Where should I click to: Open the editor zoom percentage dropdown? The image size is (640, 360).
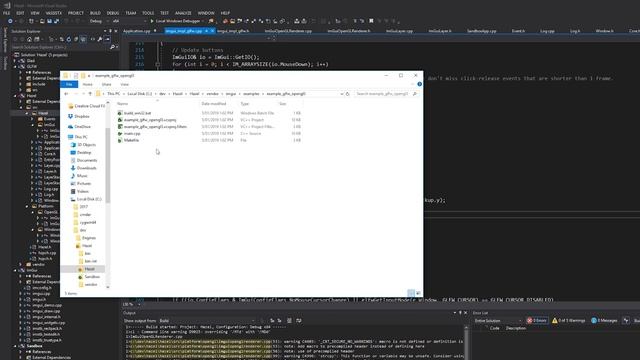tap(139, 304)
